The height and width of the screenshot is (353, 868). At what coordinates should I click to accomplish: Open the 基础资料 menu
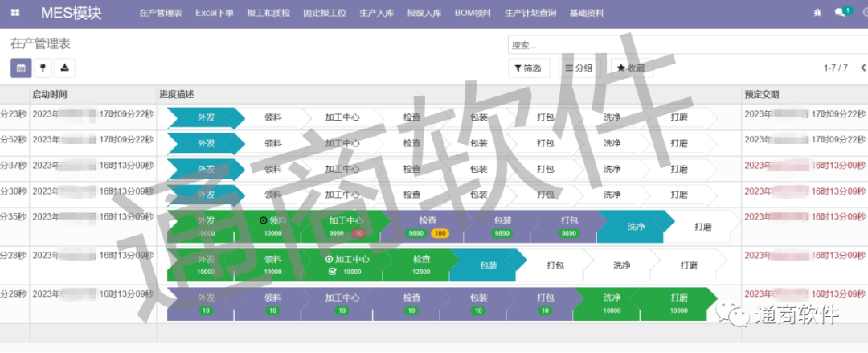[589, 13]
